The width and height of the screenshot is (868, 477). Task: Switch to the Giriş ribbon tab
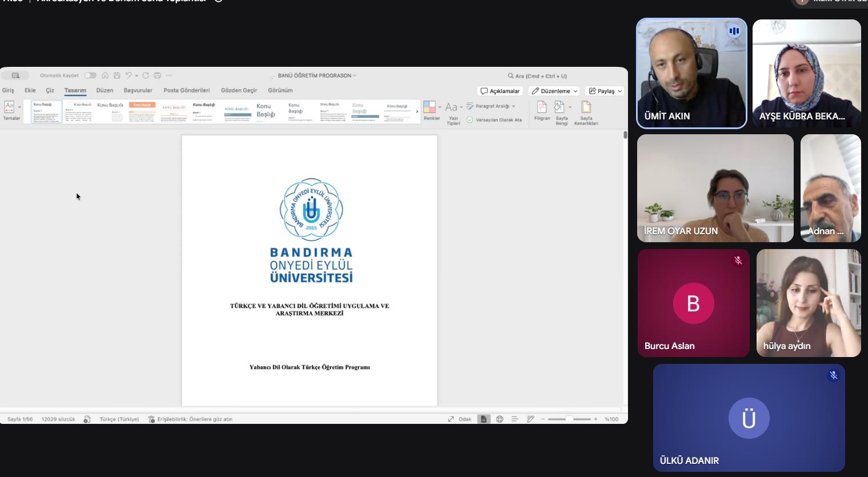8,90
